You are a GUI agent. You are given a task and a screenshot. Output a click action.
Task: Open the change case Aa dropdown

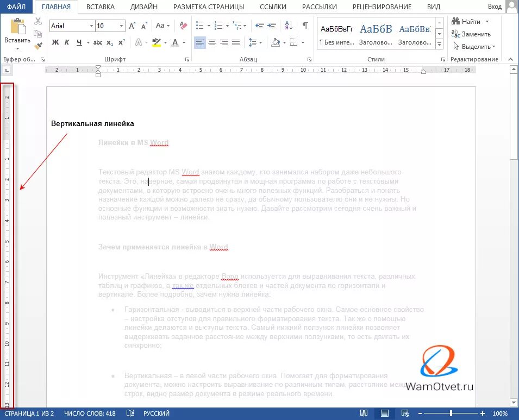coord(162,26)
